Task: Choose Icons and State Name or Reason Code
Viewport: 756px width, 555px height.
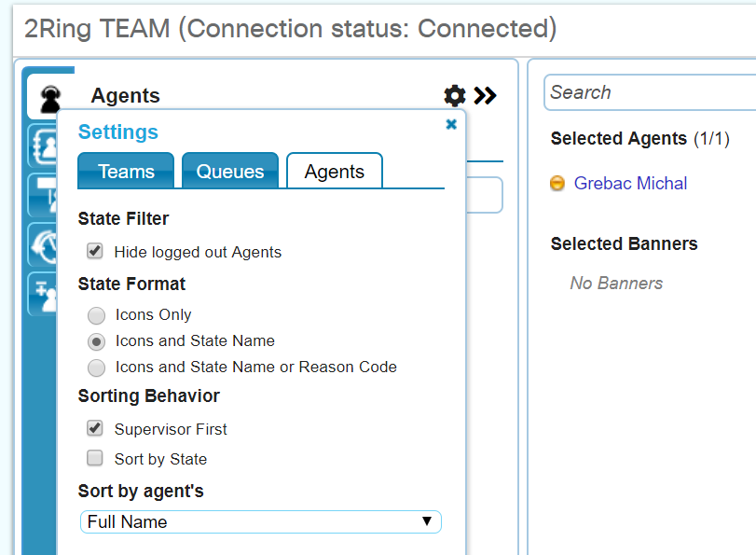Action: coord(96,368)
